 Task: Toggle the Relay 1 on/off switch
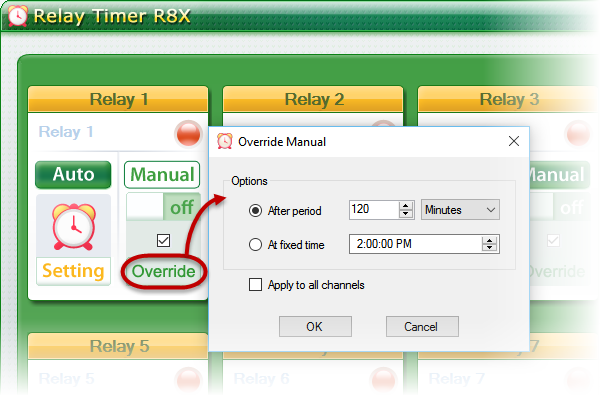pyautogui.click(x=163, y=207)
